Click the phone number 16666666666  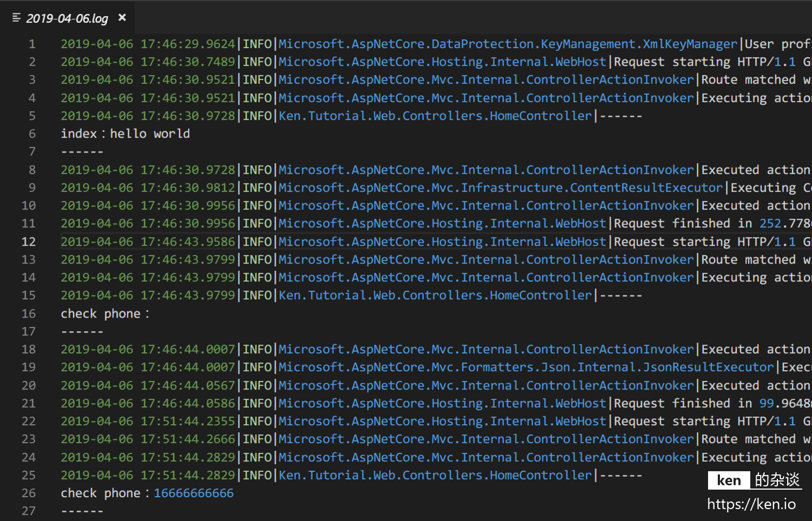(x=194, y=493)
